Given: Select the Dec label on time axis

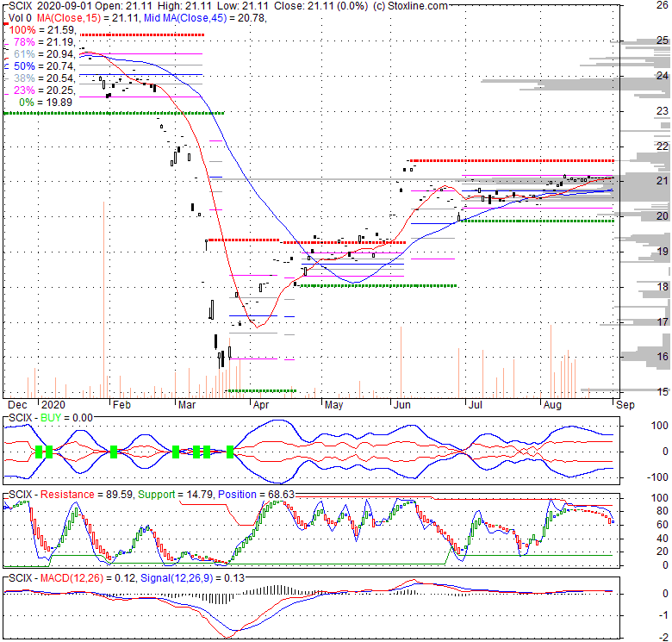Looking at the screenshot, I should tap(17, 404).
